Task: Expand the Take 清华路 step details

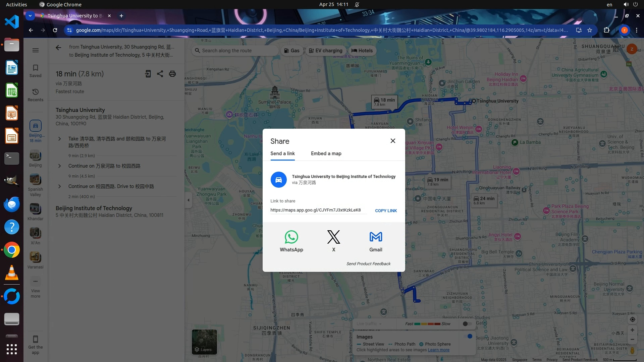Action: point(59,139)
